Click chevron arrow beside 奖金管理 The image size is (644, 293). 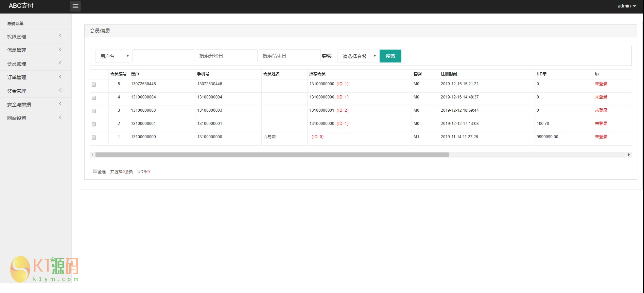click(60, 90)
